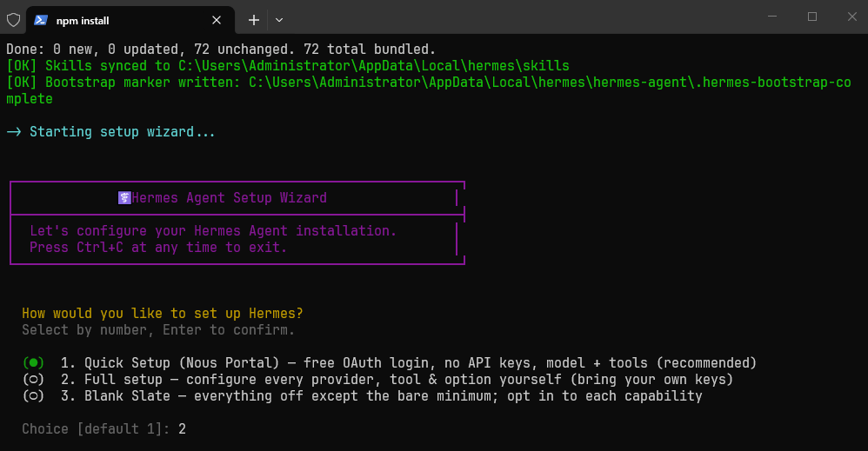
Task: Select the npm install tab
Action: (x=130, y=20)
